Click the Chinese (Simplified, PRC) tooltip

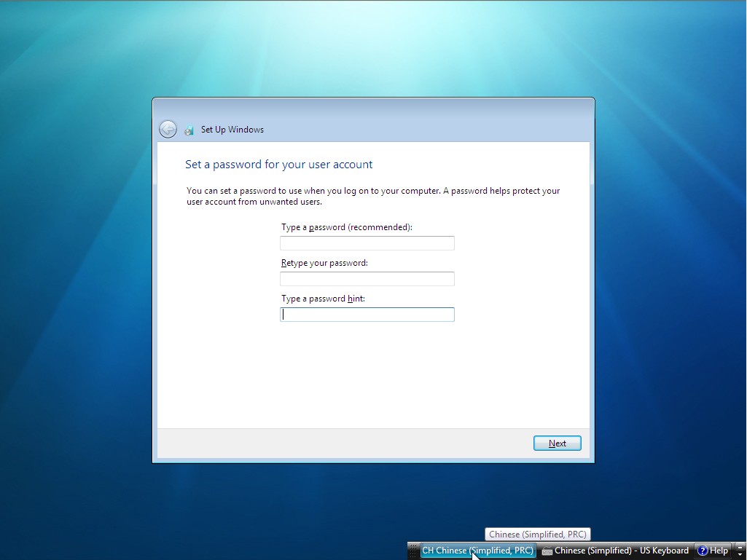click(x=537, y=534)
